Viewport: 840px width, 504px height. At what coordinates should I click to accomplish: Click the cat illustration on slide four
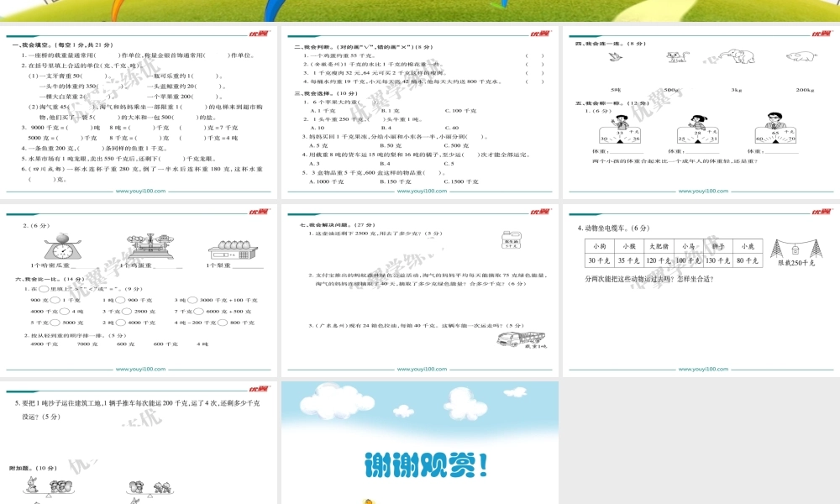(x=675, y=56)
